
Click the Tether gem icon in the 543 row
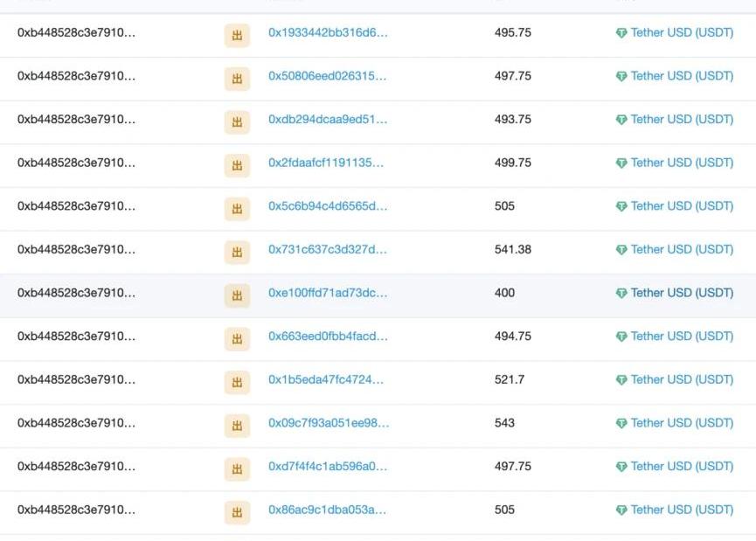point(621,424)
